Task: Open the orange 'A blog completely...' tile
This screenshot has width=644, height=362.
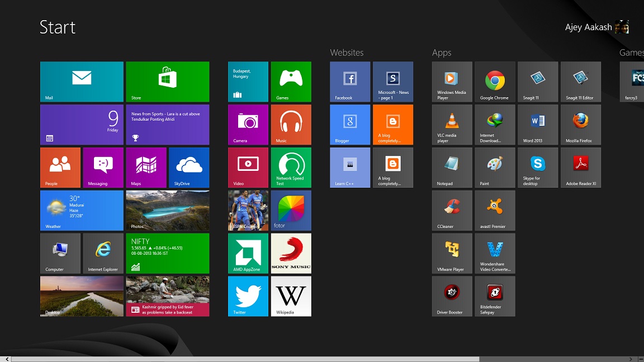Action: point(393,125)
